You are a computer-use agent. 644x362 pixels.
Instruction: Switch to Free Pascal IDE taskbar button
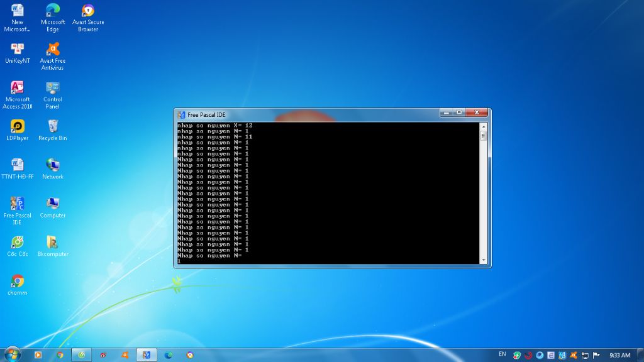[146, 355]
